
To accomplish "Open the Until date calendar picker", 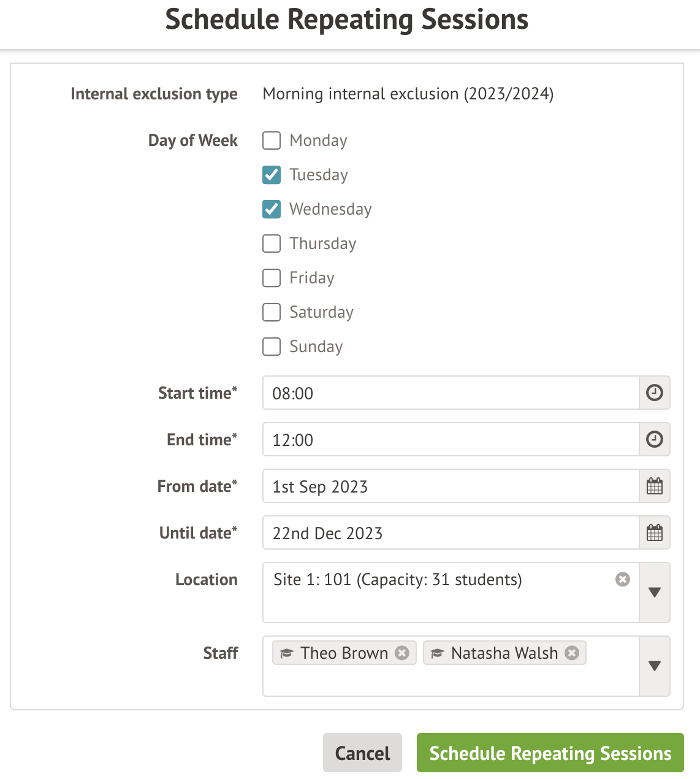I will [x=654, y=532].
